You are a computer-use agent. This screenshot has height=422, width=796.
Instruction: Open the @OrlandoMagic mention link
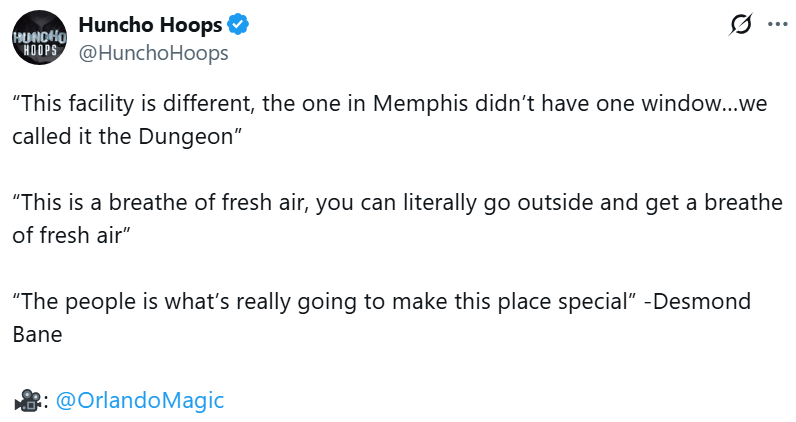pyautogui.click(x=140, y=400)
